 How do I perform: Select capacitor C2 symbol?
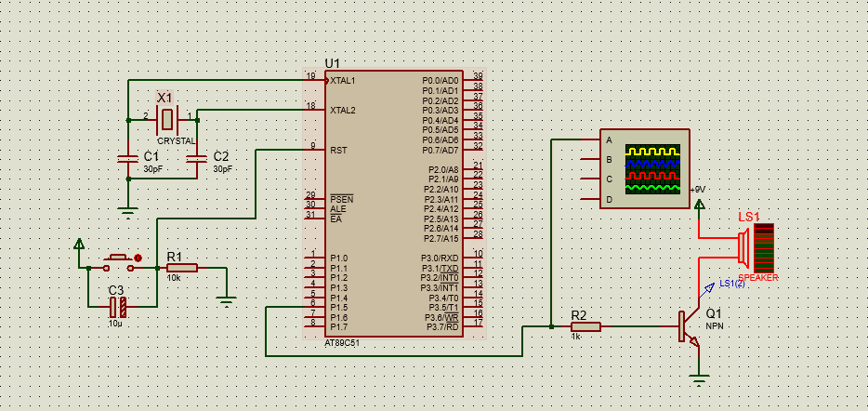[197, 158]
